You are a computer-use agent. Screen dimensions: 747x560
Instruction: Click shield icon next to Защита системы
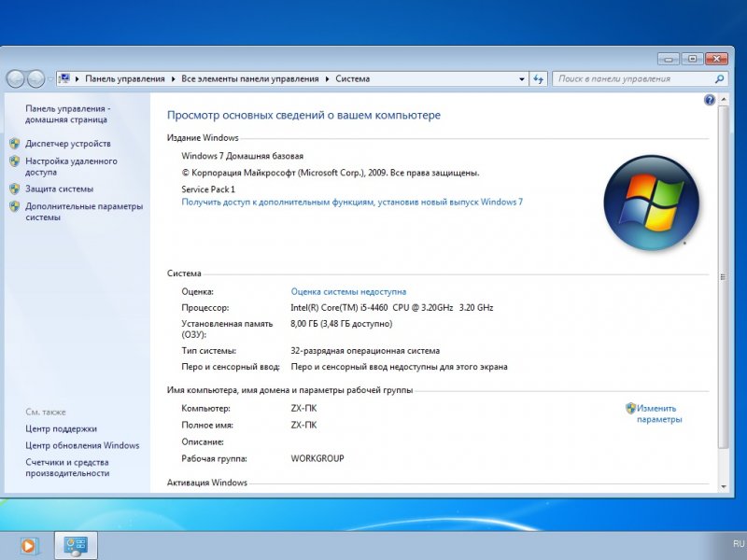[x=15, y=189]
